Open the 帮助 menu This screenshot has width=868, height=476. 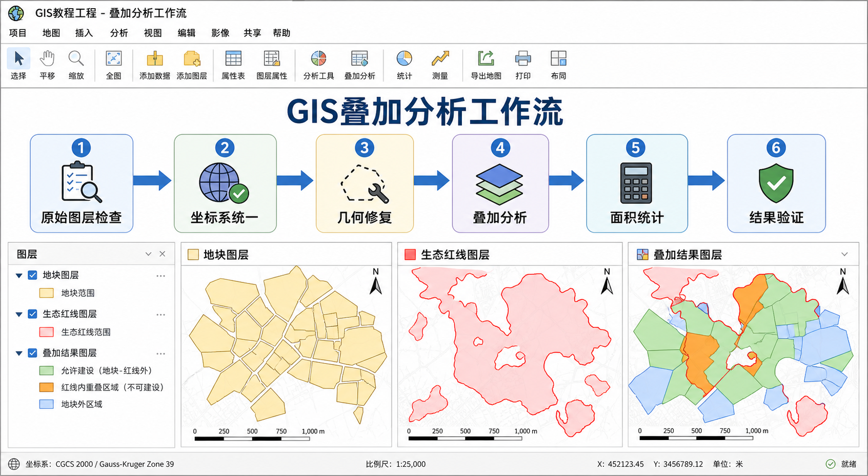[281, 33]
